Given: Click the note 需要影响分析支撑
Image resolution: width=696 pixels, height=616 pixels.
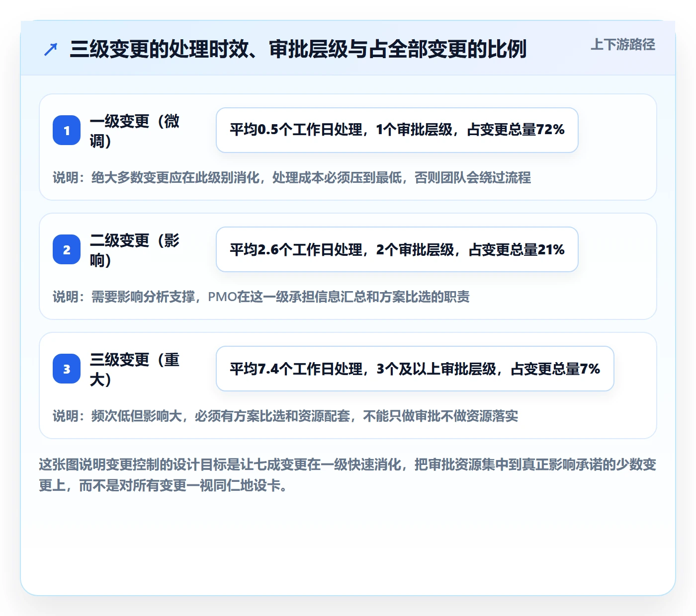Looking at the screenshot, I should (261, 297).
